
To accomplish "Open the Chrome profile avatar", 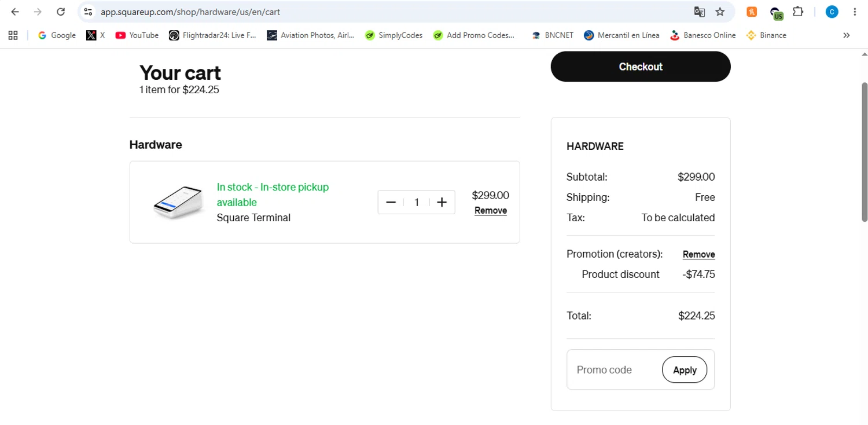I will pyautogui.click(x=832, y=12).
